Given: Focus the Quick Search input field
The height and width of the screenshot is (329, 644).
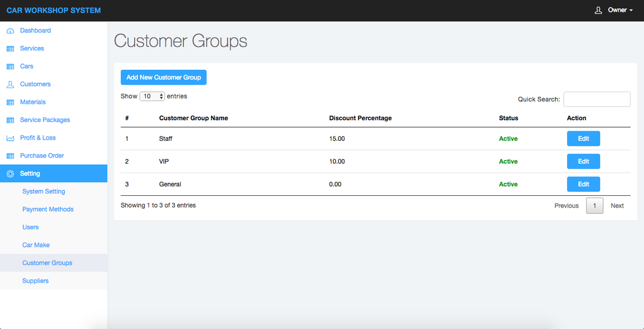Looking at the screenshot, I should pyautogui.click(x=596, y=99).
